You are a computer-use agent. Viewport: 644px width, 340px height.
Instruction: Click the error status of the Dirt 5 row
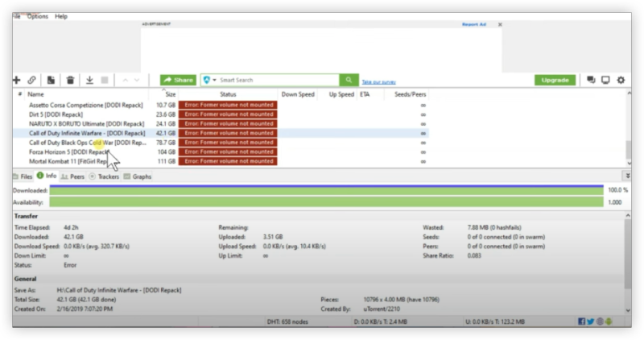228,114
